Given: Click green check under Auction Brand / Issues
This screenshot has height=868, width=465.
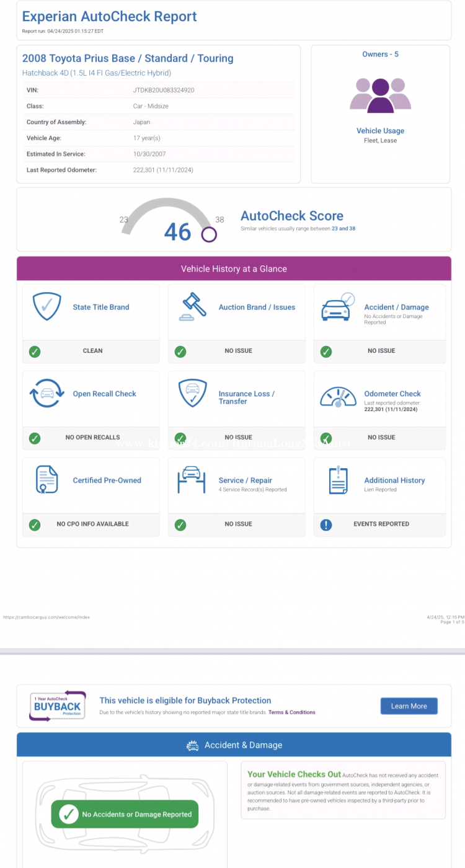Looking at the screenshot, I should click(x=180, y=352).
